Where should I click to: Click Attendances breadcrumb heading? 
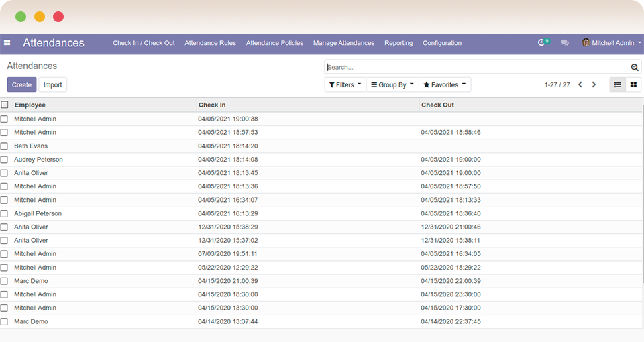tap(32, 66)
